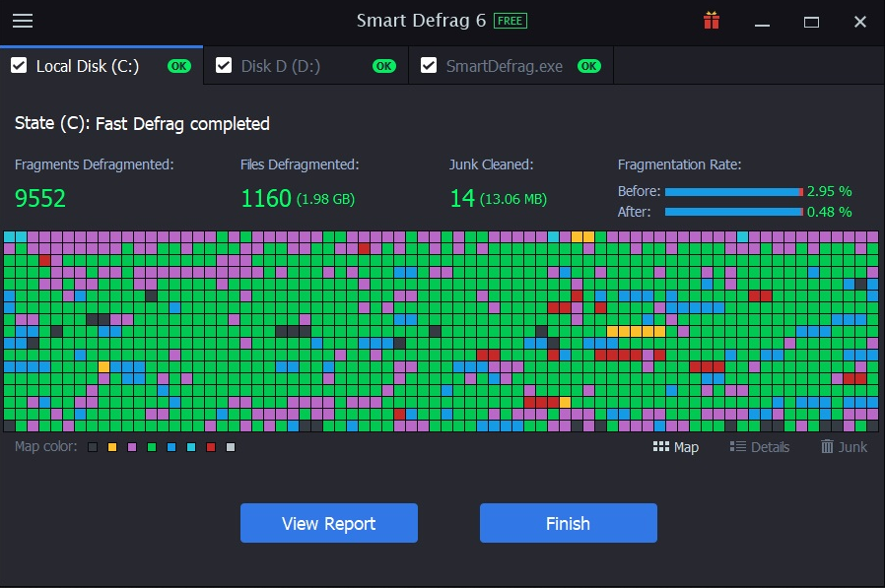Click the OK badge on Local Disk (C:)

click(x=179, y=66)
